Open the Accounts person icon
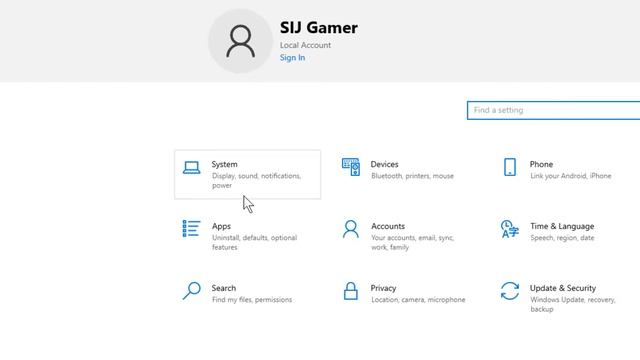 [351, 229]
